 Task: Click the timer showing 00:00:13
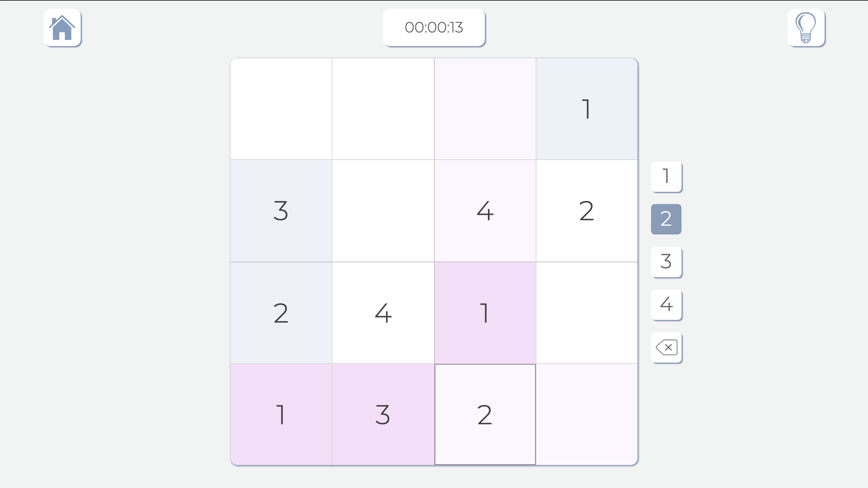tap(434, 28)
